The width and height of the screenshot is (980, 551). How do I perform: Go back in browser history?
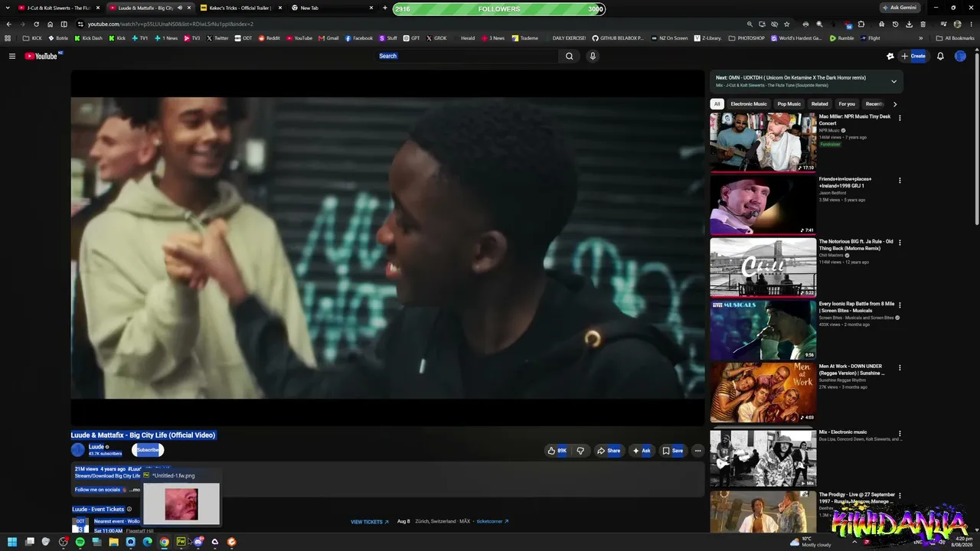tap(9, 24)
